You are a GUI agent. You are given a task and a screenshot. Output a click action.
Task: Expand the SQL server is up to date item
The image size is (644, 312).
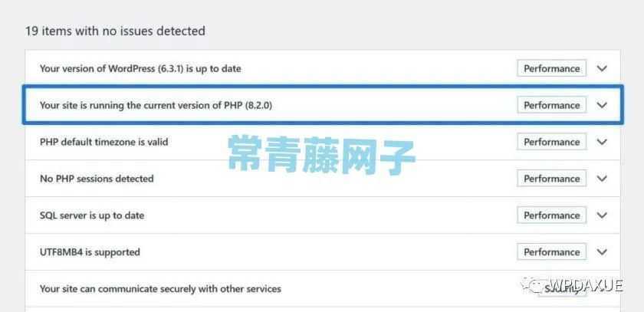(x=602, y=215)
